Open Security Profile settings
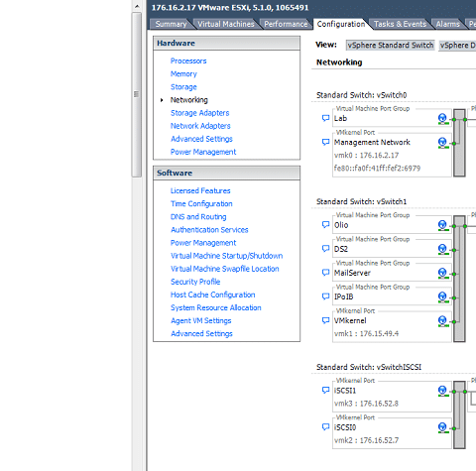Image resolution: width=476 pixels, height=471 pixels. (195, 282)
